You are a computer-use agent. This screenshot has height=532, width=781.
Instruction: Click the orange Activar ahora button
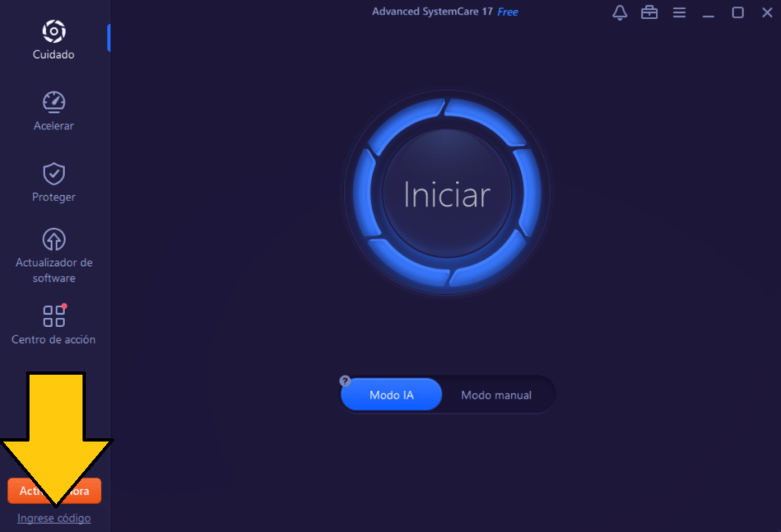click(54, 491)
